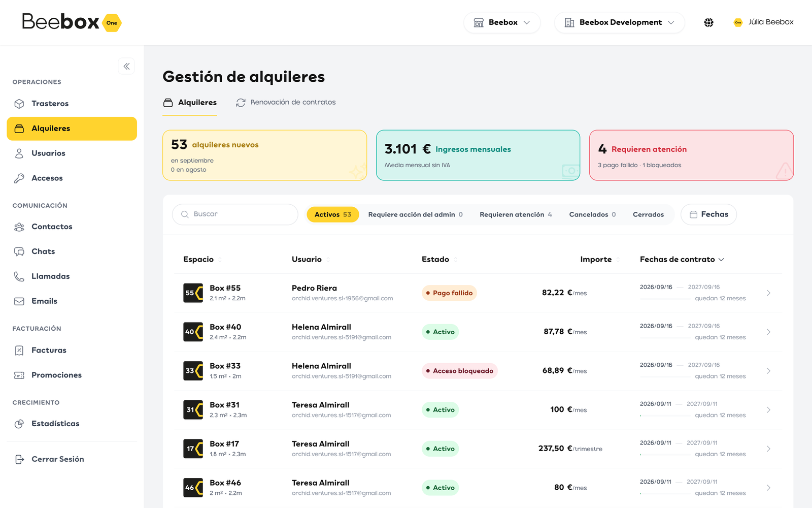Open Contactos from the sidebar
Screen dimensions: 812x508
72,227
